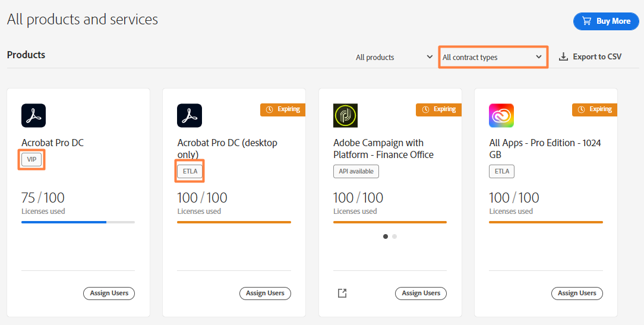Click Expiring badge on Adobe Campaign card
The height and width of the screenshot is (325, 644).
(x=438, y=109)
